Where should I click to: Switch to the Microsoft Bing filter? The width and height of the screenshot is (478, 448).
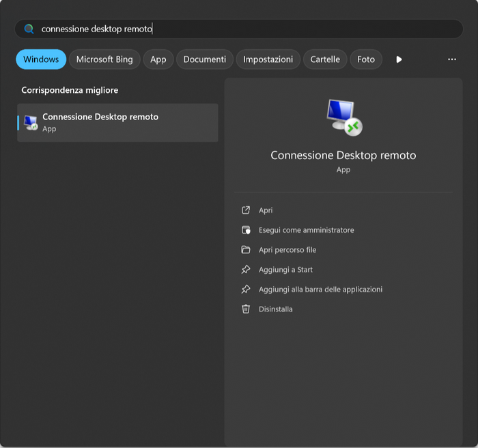click(x=104, y=59)
